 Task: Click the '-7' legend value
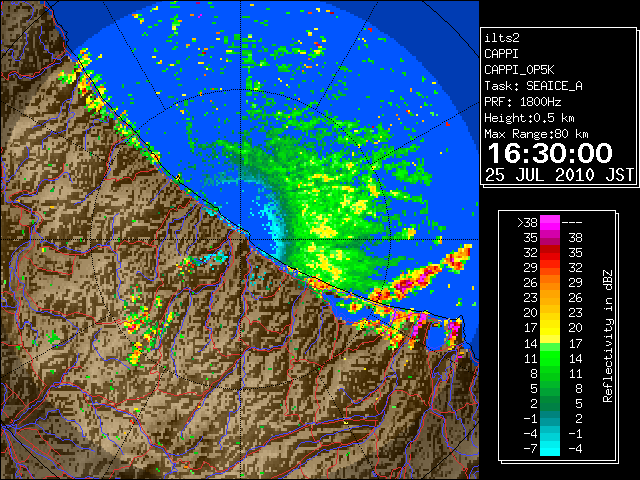click(x=531, y=449)
